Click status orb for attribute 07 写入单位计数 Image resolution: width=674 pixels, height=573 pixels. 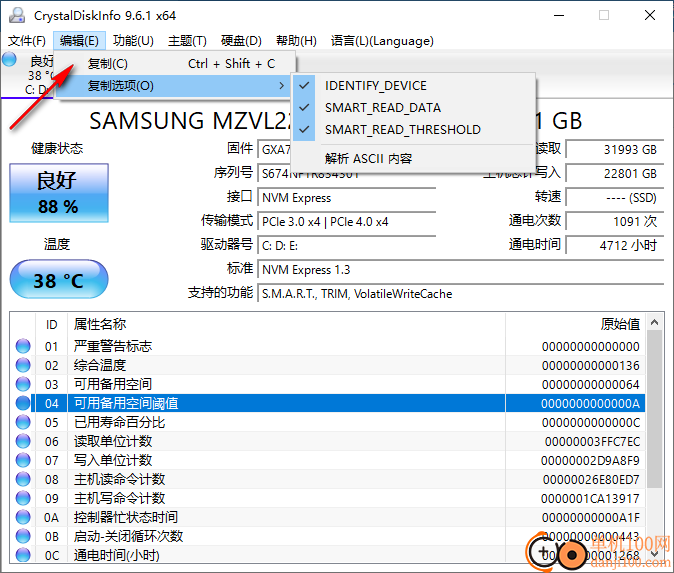click(23, 460)
